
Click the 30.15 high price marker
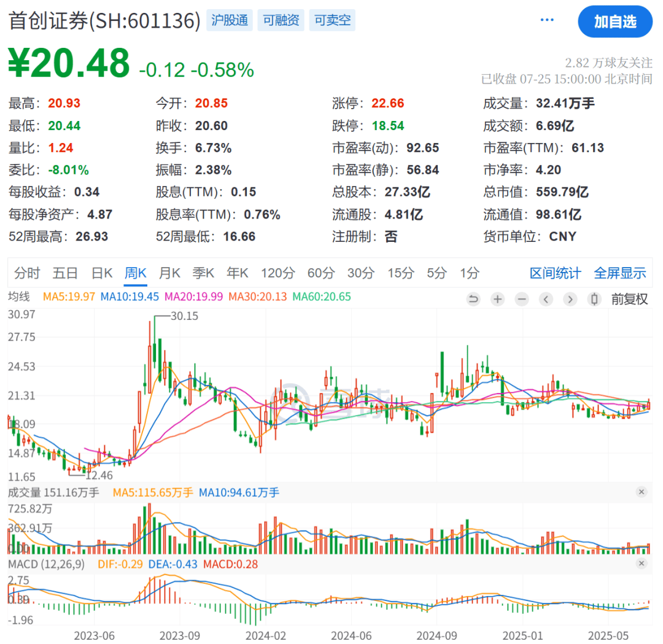click(184, 316)
